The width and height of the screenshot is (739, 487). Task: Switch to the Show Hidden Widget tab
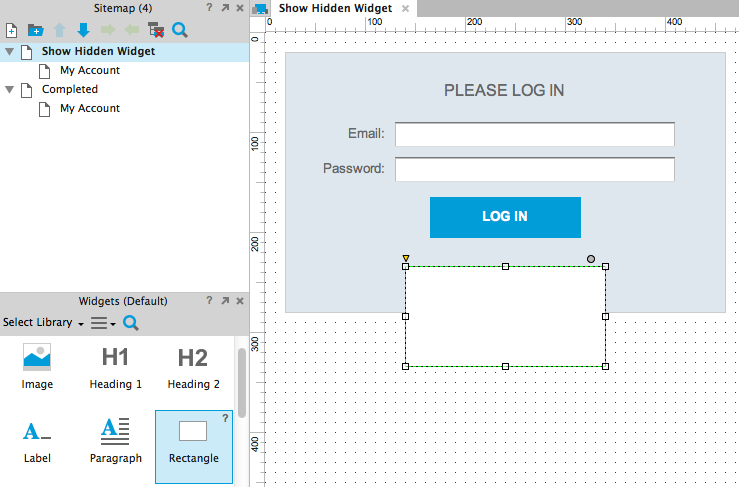tap(333, 8)
